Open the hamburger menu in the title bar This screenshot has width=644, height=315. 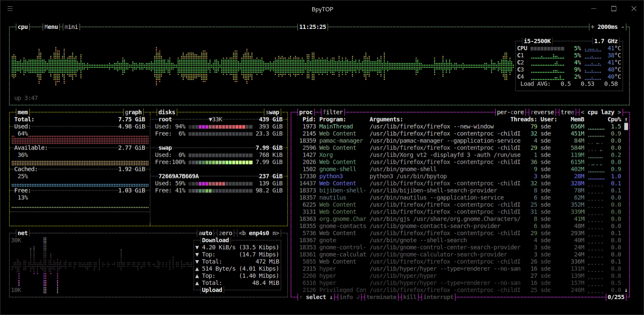click(x=10, y=9)
